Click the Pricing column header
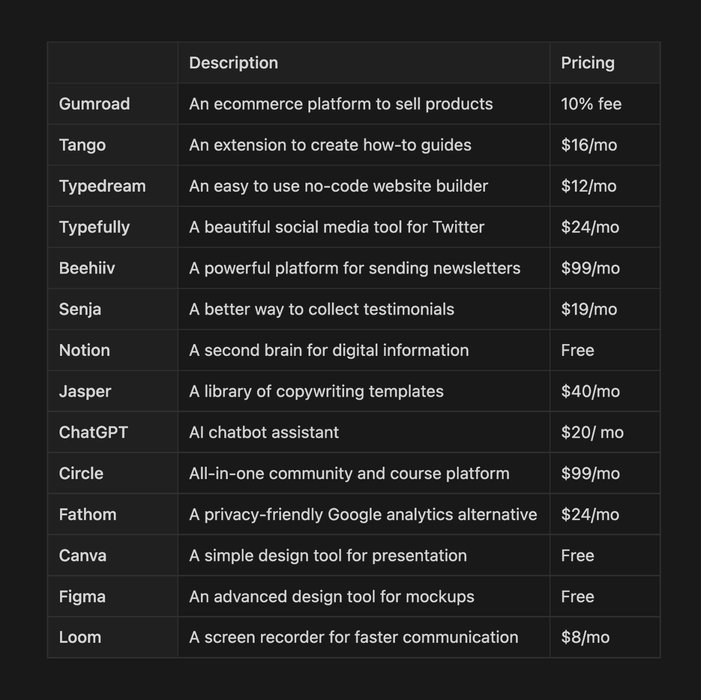This screenshot has height=700, width=701. (x=587, y=63)
